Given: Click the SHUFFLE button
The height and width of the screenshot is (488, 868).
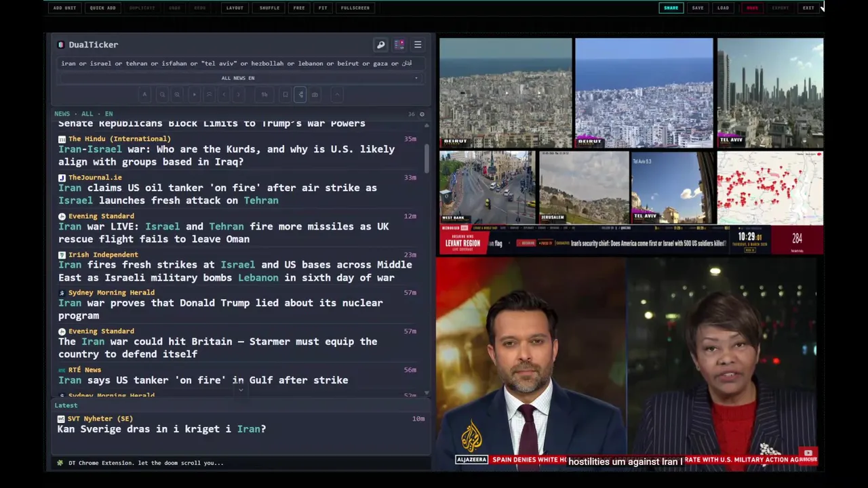Looking at the screenshot, I should 269,8.
